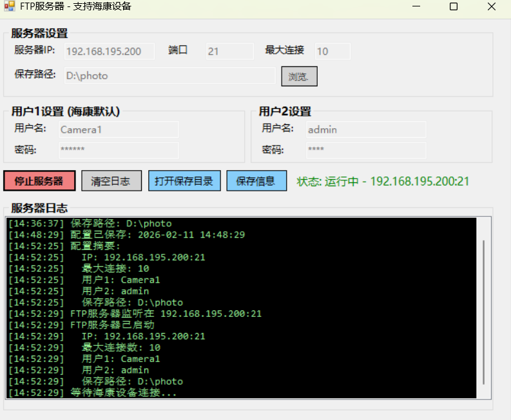Click the FTP server app icon in title bar
511x420 pixels.
pyautogui.click(x=9, y=6)
